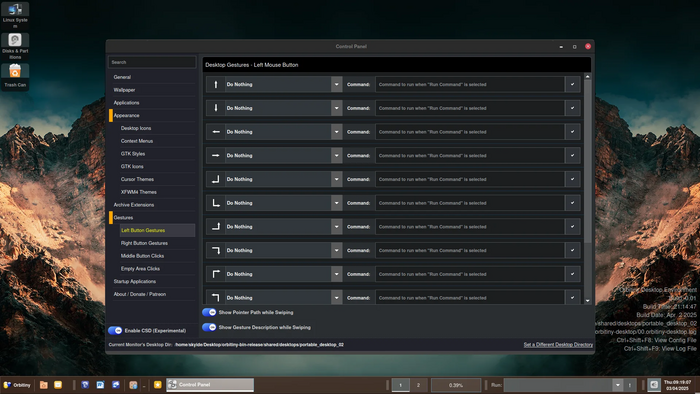Click the confirm checkmark for swipe-down command
Viewport: 700px width, 394px height.
point(572,108)
